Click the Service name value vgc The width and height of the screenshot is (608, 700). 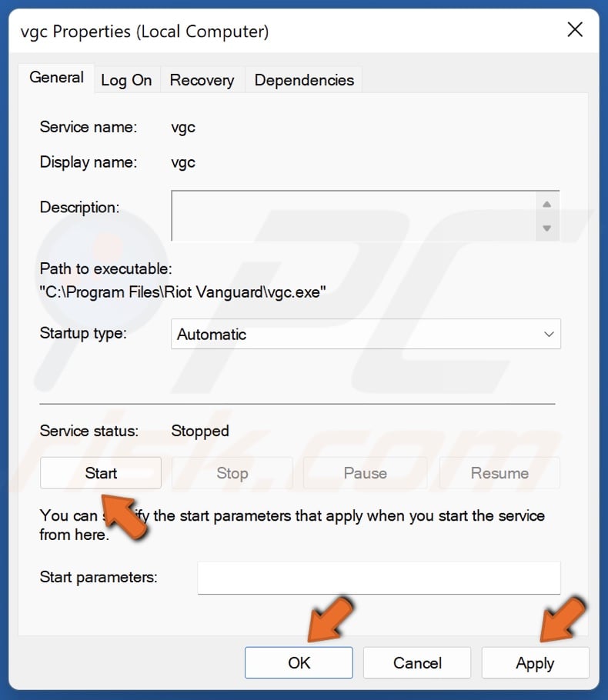tap(183, 128)
